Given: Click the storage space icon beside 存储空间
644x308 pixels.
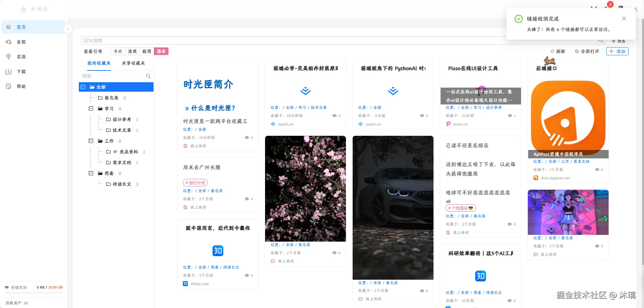Looking at the screenshot, I should tap(7, 287).
